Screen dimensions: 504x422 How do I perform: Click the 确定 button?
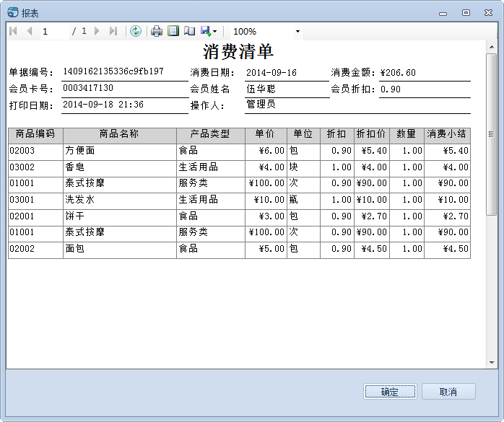390,392
